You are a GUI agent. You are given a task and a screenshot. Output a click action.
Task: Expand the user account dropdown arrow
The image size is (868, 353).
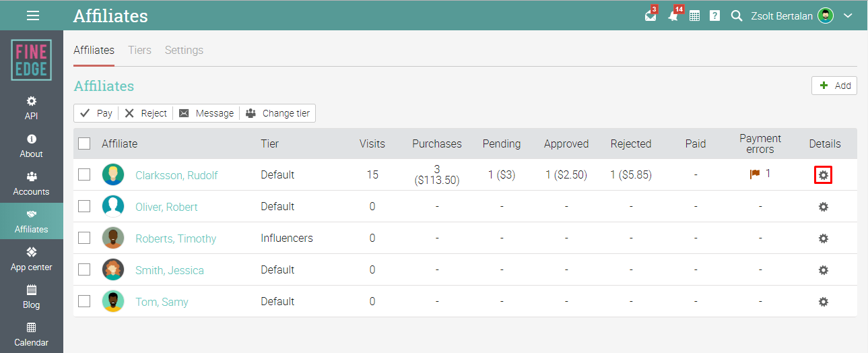click(848, 16)
